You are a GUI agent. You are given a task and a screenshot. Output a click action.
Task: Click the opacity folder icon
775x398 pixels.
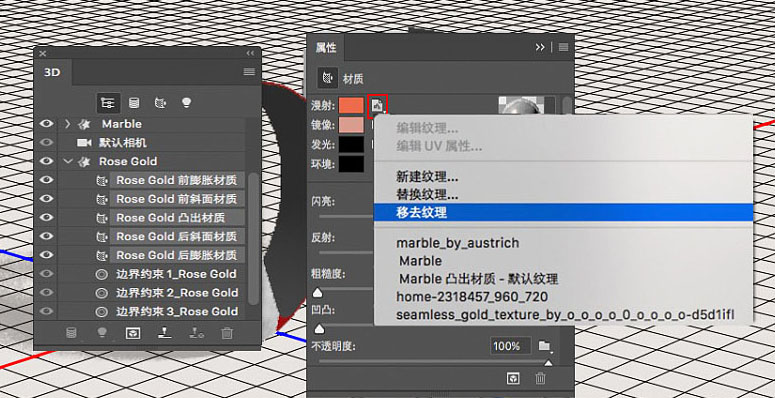pyautogui.click(x=545, y=346)
